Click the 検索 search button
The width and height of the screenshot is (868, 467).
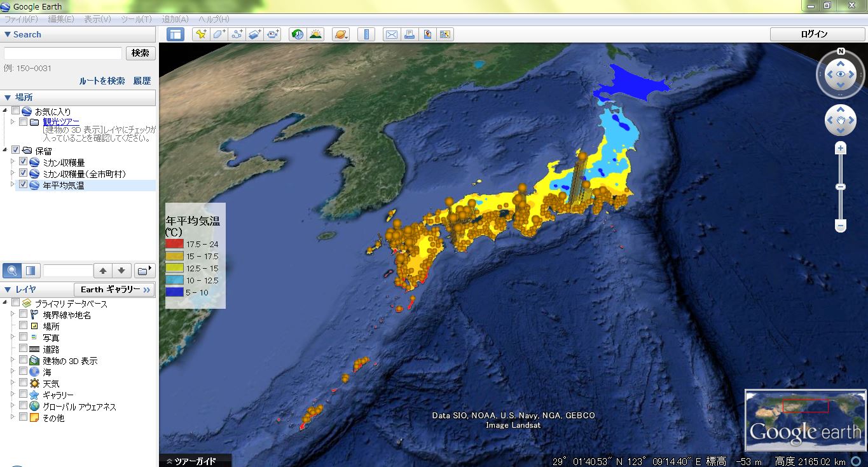point(141,53)
